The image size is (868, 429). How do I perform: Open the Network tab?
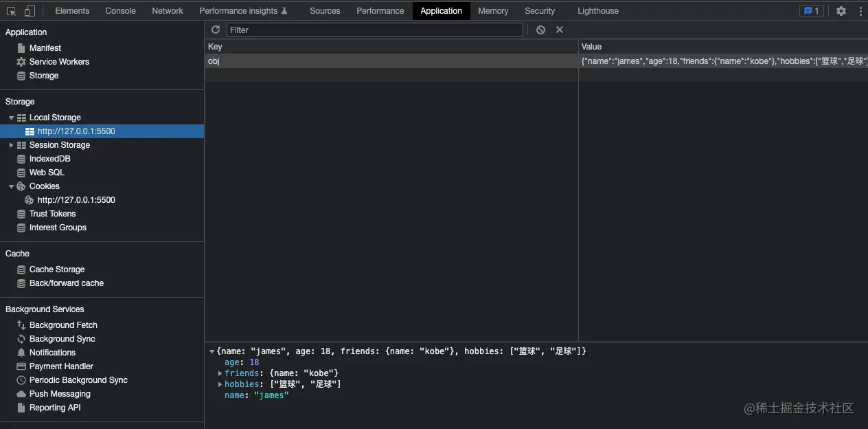[x=168, y=11]
